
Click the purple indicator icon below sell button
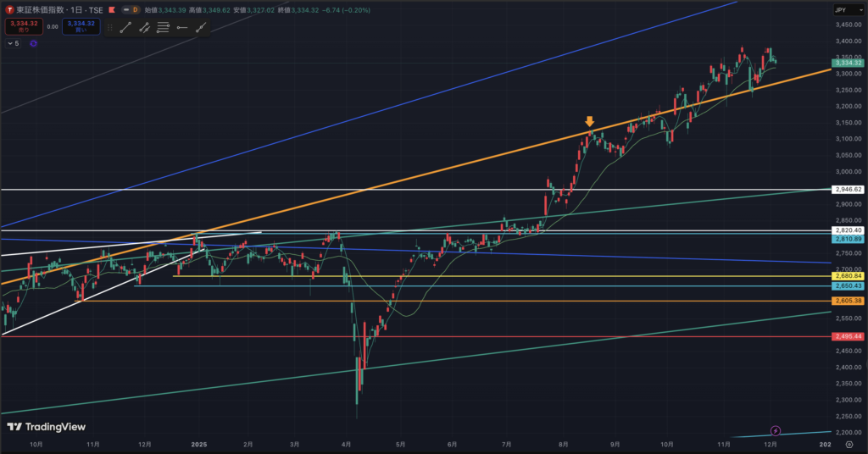click(33, 42)
